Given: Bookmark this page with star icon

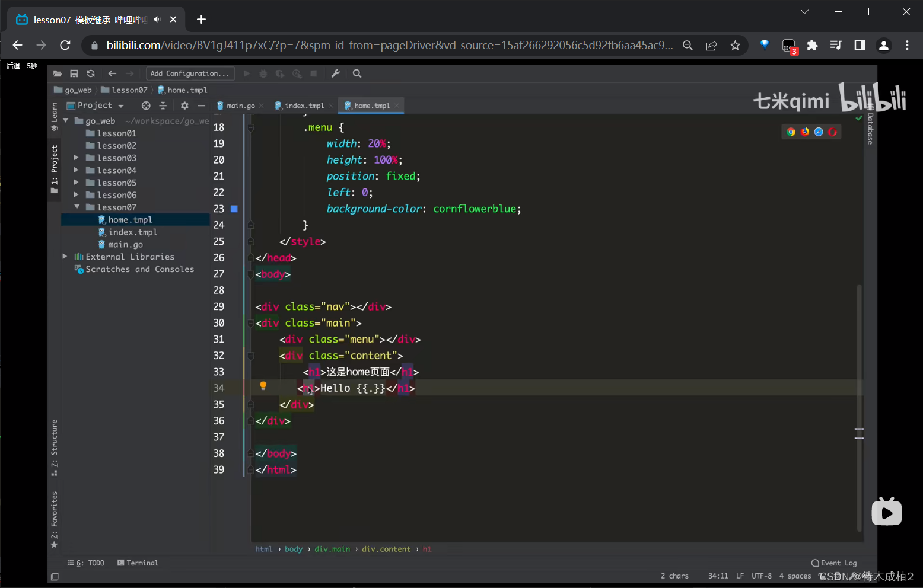Looking at the screenshot, I should 735,46.
